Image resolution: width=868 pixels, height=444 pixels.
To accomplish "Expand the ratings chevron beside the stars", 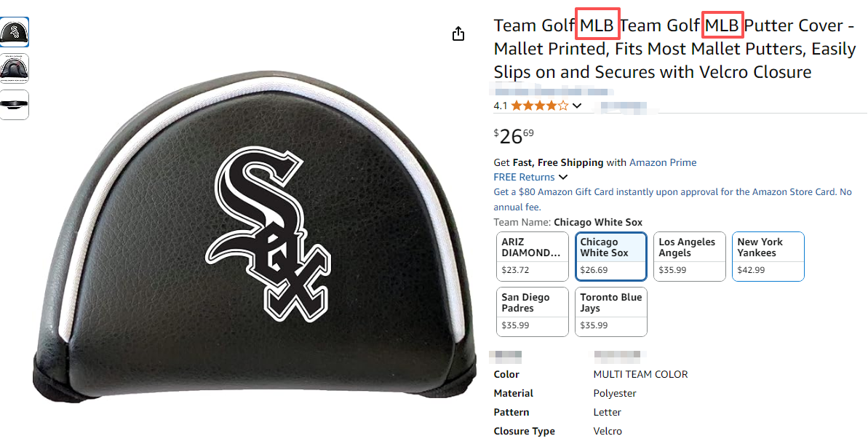I will [577, 106].
